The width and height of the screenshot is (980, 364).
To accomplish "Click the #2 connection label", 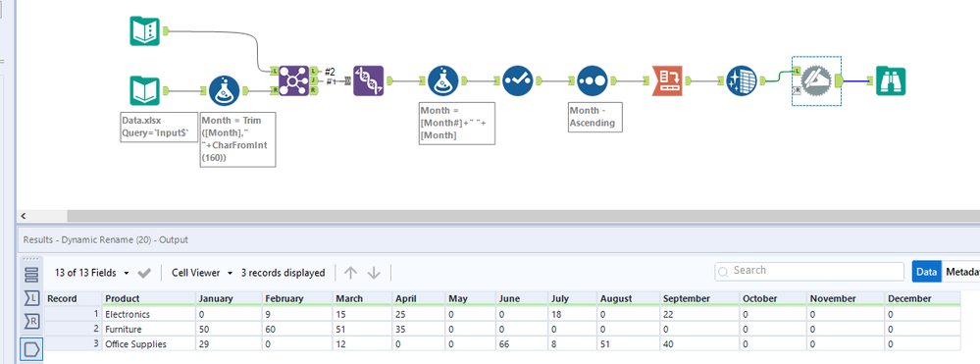I will [x=330, y=72].
